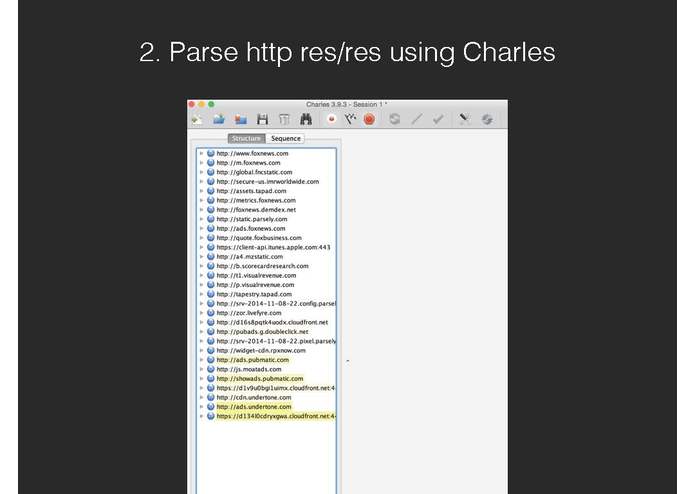The image size is (695, 494).
Task: Click globe icon beside tapestry.tapad.com
Action: [x=211, y=294]
